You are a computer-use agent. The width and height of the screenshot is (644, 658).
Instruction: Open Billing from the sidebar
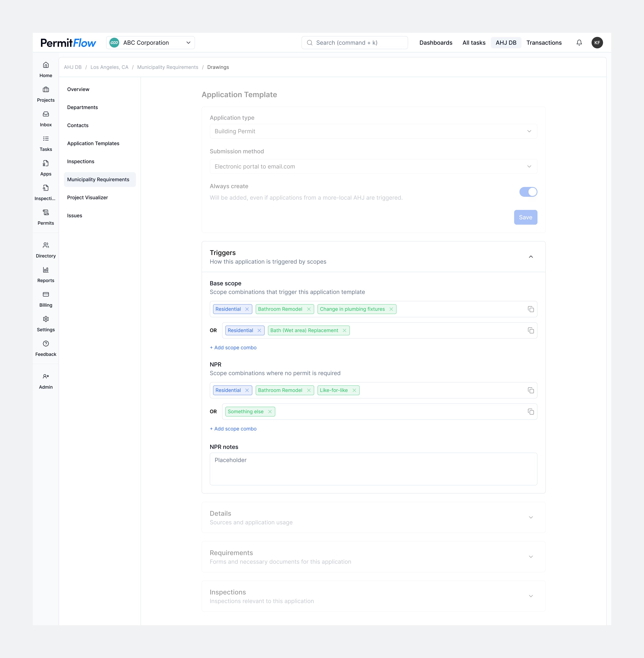tap(46, 299)
